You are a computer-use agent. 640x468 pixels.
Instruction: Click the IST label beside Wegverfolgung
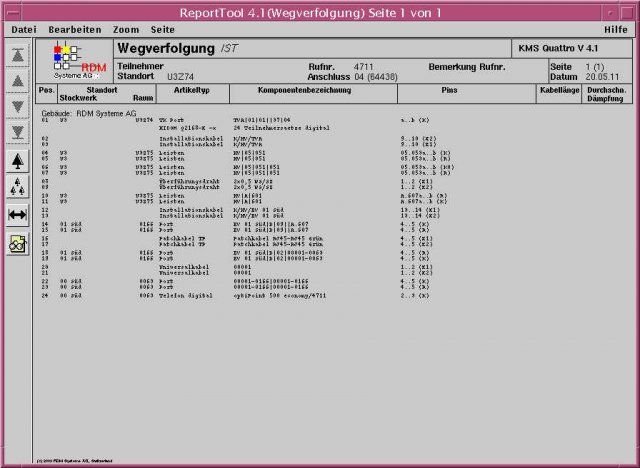(x=229, y=49)
